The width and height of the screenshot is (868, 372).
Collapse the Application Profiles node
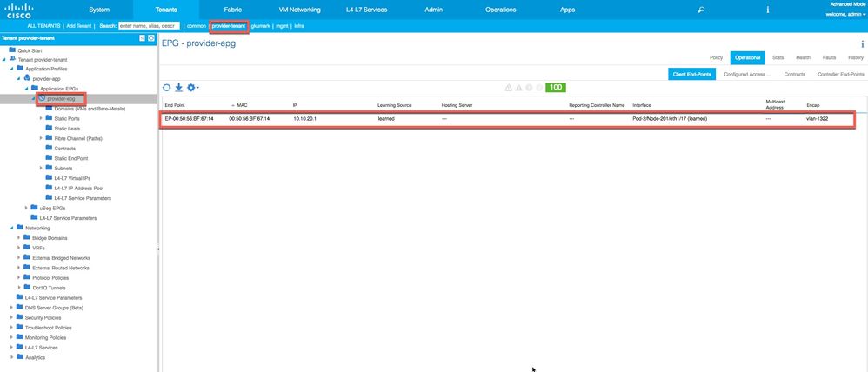tap(11, 70)
